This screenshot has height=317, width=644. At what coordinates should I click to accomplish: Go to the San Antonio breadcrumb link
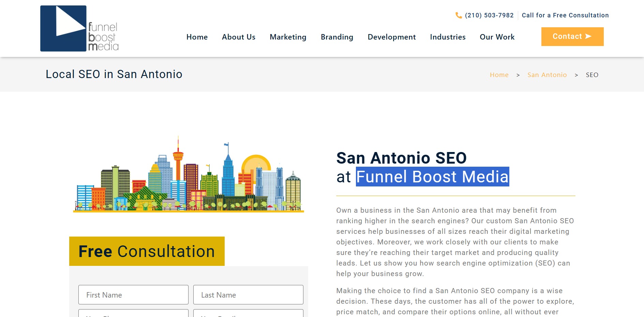pyautogui.click(x=547, y=75)
